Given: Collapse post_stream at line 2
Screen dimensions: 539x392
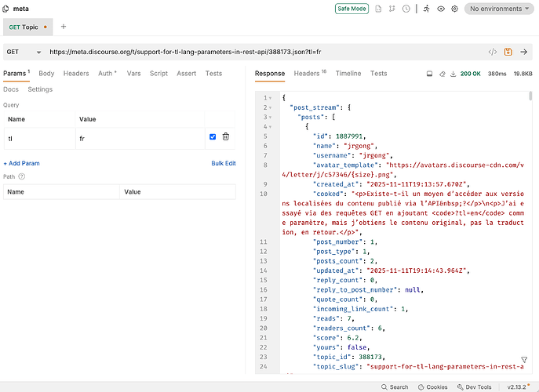Looking at the screenshot, I should pyautogui.click(x=270, y=108).
